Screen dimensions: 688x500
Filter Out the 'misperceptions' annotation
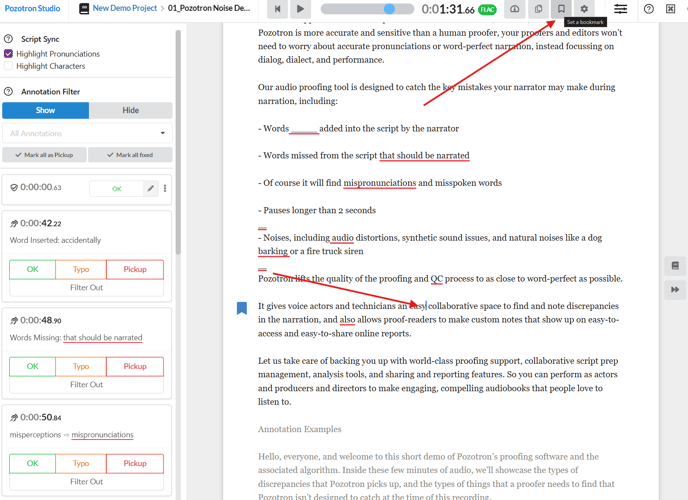tap(86, 482)
